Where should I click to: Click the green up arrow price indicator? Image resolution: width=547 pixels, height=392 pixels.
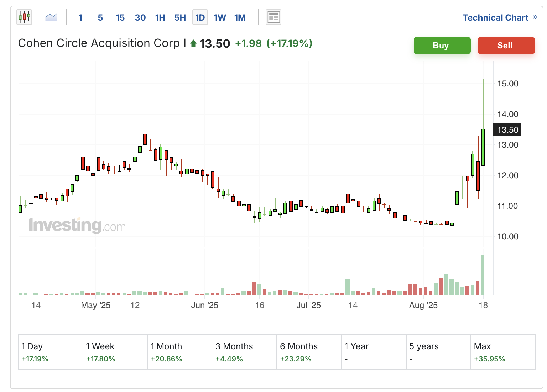tap(193, 43)
